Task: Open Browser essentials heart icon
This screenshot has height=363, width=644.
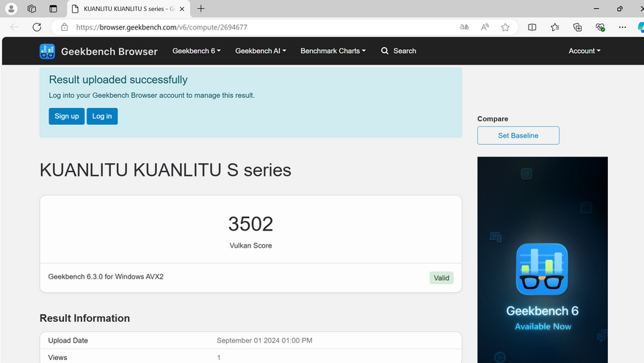Action: point(600,27)
